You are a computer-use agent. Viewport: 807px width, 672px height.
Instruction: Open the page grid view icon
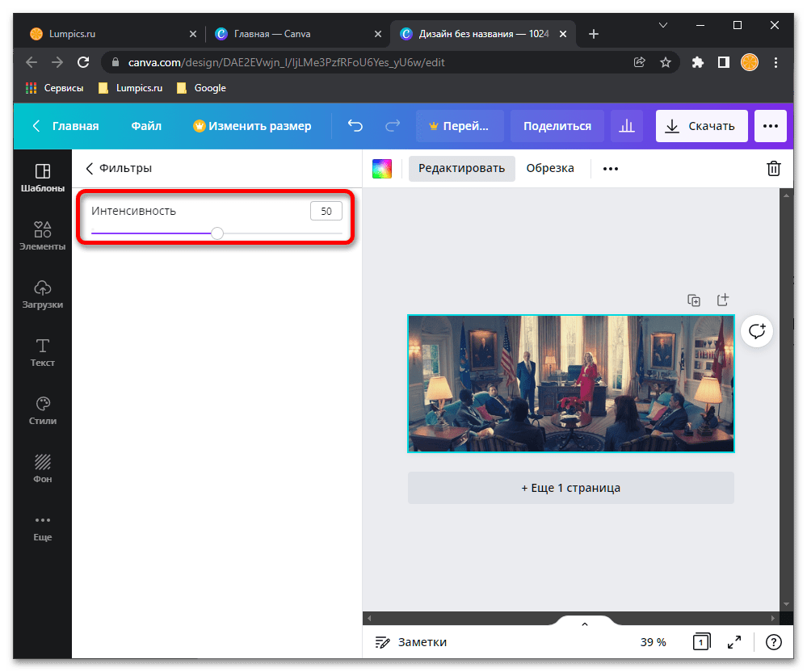pyautogui.click(x=701, y=641)
